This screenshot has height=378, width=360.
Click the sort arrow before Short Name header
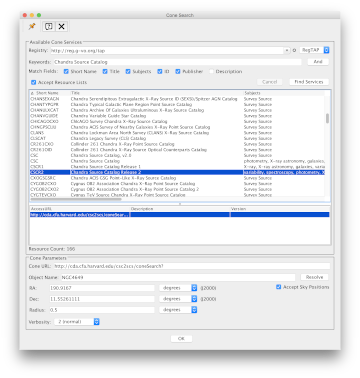point(32,93)
